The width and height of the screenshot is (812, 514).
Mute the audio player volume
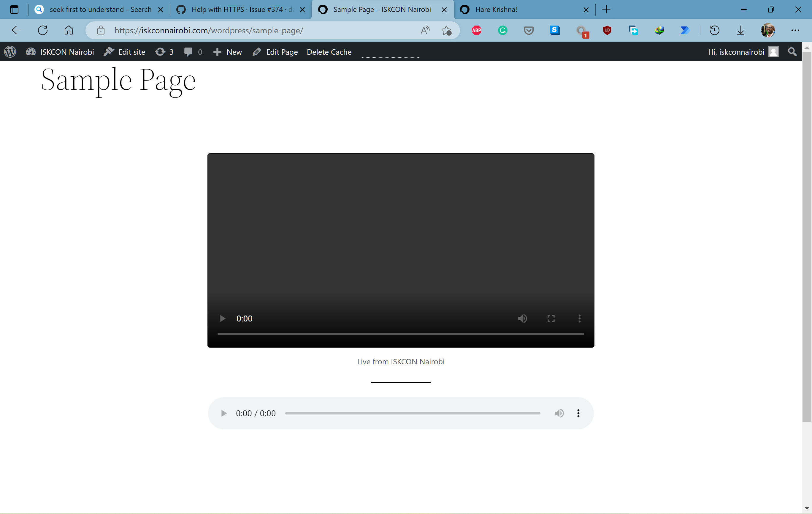(x=559, y=413)
